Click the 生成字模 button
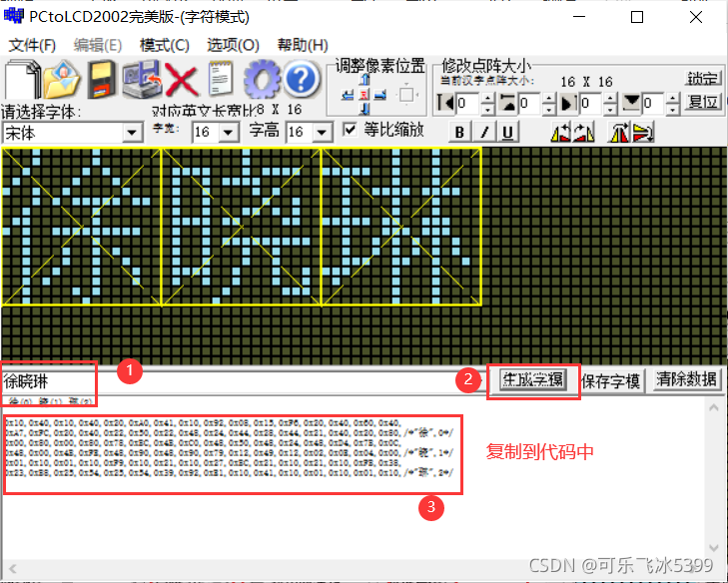Viewport: 728px width, 583px height. tap(533, 379)
